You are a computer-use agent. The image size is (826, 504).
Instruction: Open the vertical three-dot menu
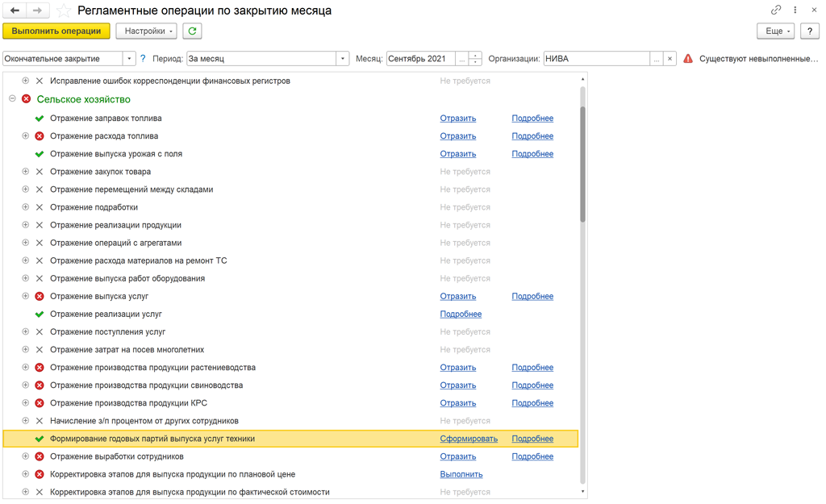795,10
